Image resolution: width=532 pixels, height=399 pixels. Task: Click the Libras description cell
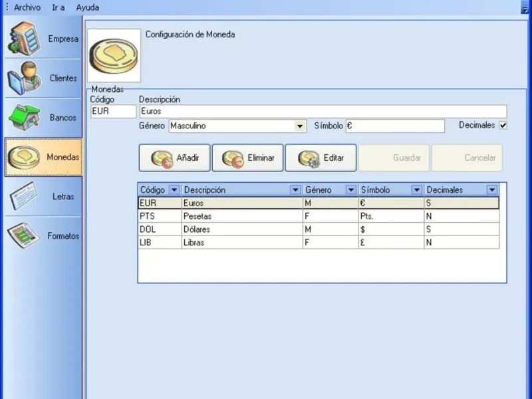[x=242, y=243]
